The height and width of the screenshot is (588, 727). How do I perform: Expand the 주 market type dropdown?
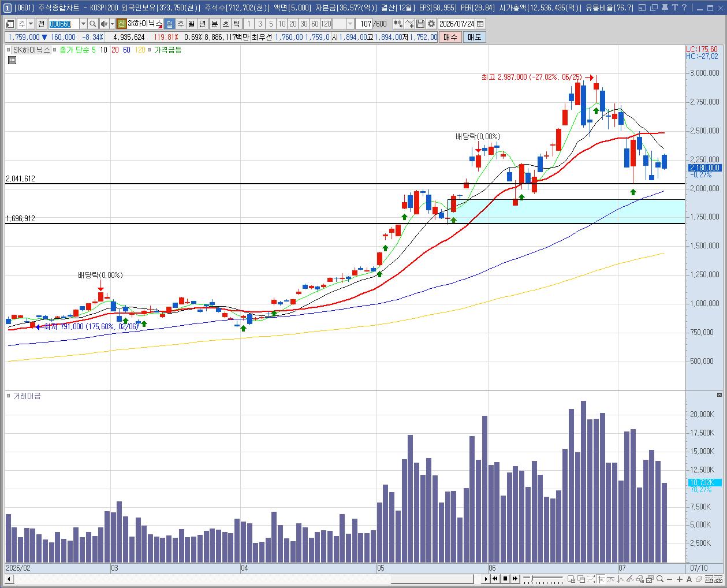[x=30, y=24]
